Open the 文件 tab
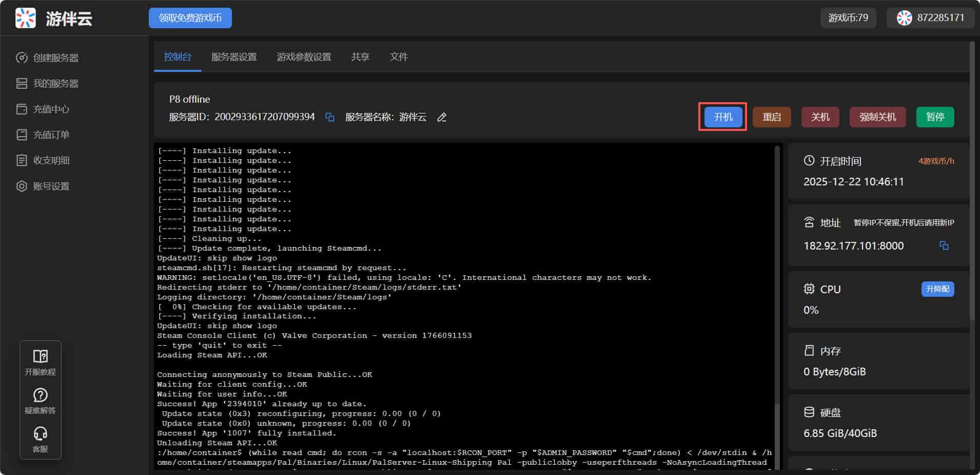980x475 pixels. tap(399, 57)
